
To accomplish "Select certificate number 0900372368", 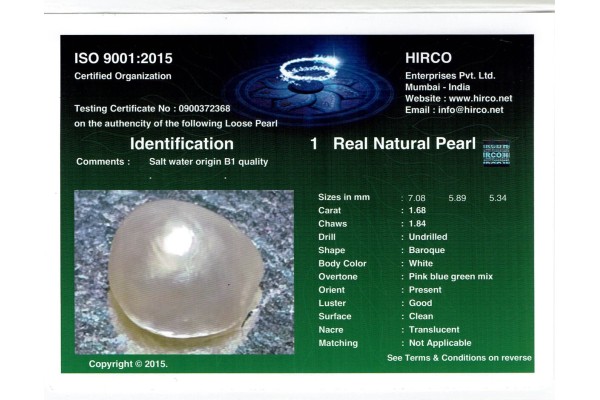I will [204, 109].
